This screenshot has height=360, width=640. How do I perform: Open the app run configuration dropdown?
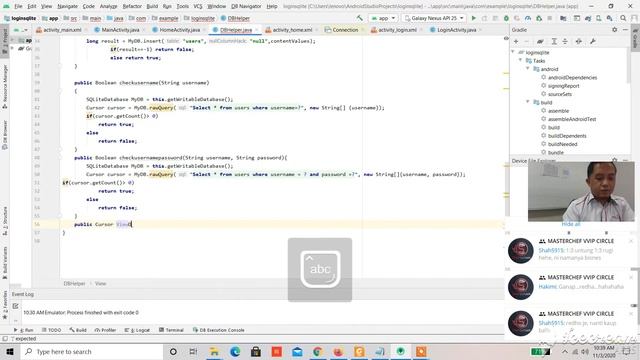(383, 18)
